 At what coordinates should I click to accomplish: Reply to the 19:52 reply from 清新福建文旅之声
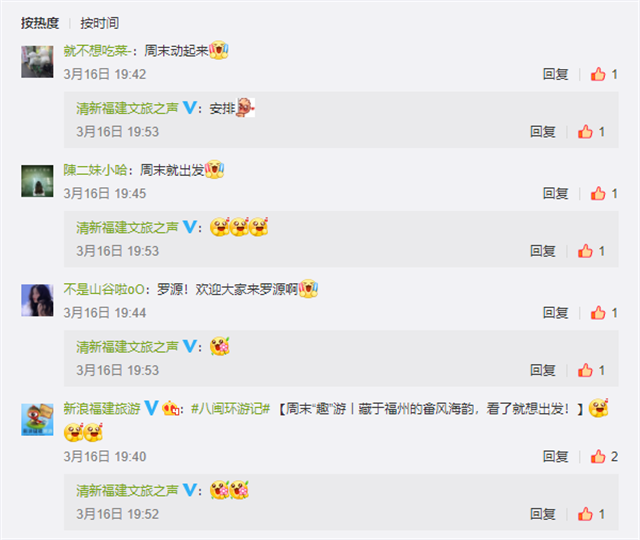point(543,514)
